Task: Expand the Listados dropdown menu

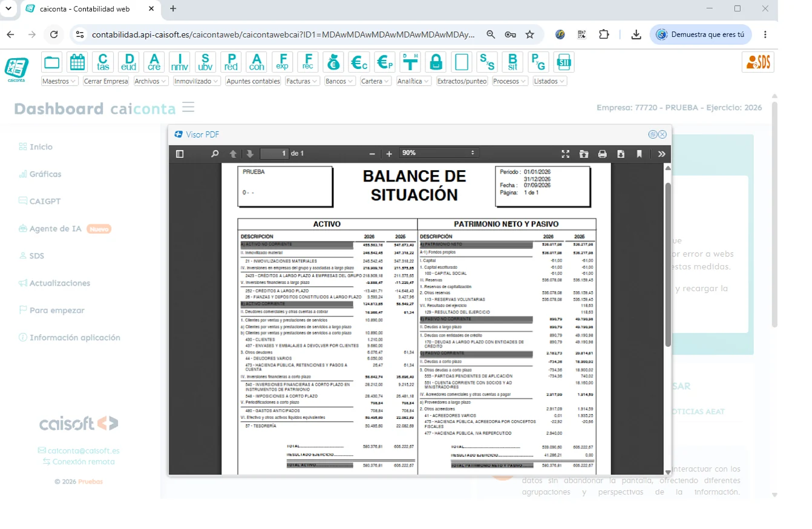Action: (550, 81)
